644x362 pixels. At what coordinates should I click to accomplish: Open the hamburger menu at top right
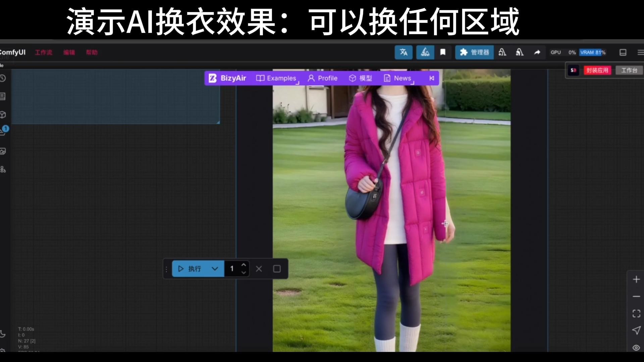click(x=640, y=52)
